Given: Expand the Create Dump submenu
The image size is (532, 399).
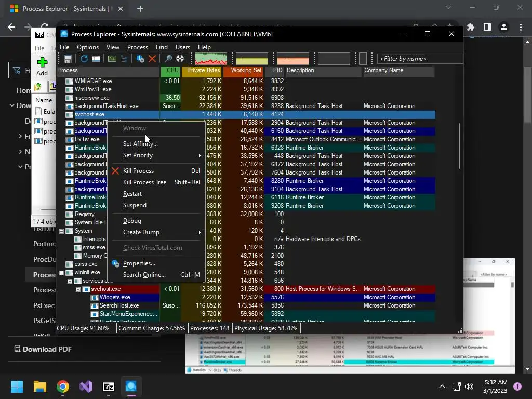Looking at the screenshot, I should coord(157,232).
